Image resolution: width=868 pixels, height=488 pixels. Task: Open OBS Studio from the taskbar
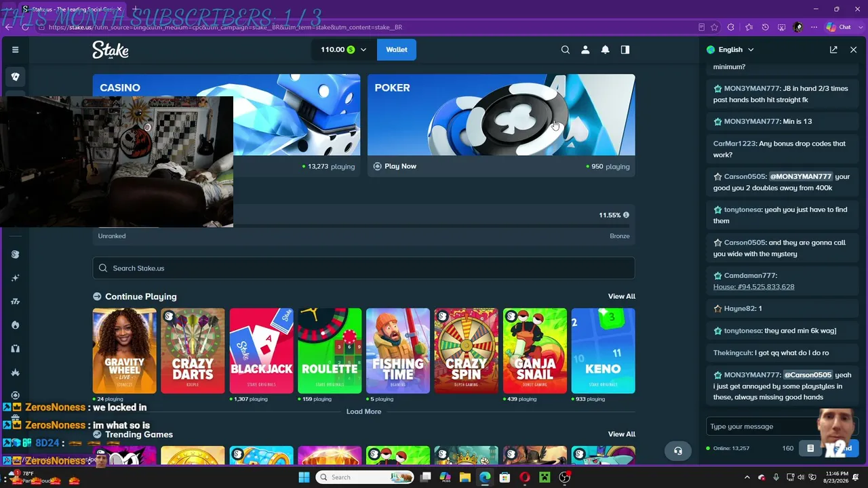pos(564,477)
